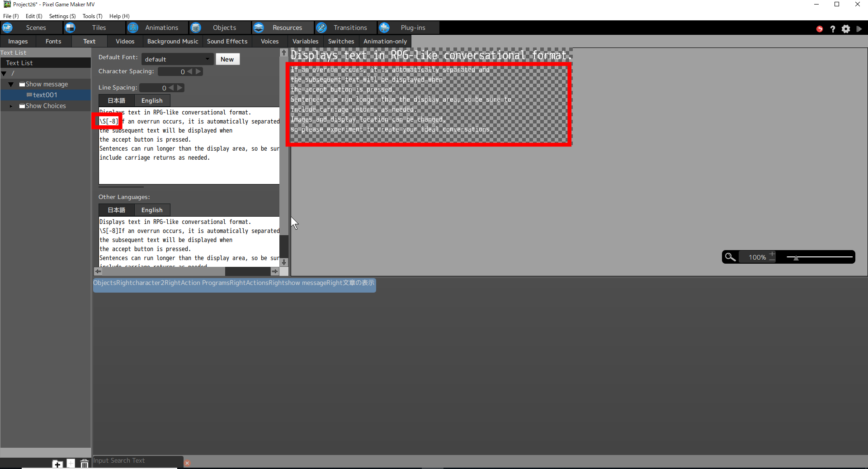
Task: Click the magnifier icon beside 100% zoom
Action: point(730,257)
